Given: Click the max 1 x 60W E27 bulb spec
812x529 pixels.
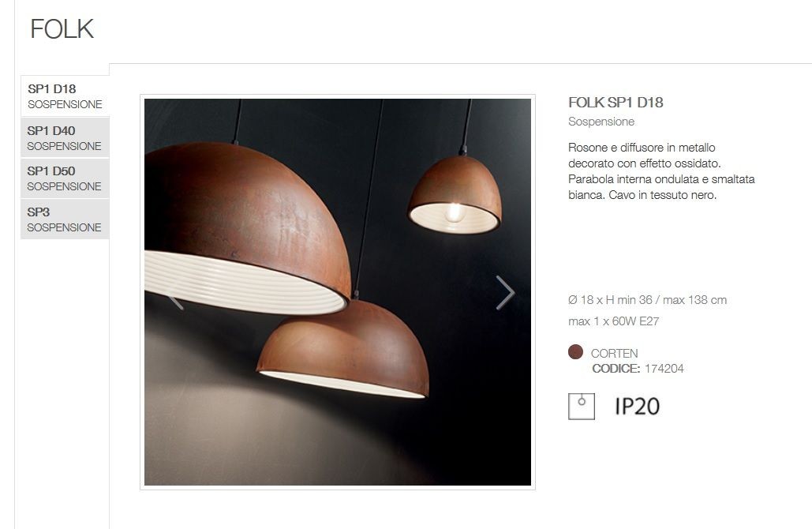Looking at the screenshot, I should (614, 321).
